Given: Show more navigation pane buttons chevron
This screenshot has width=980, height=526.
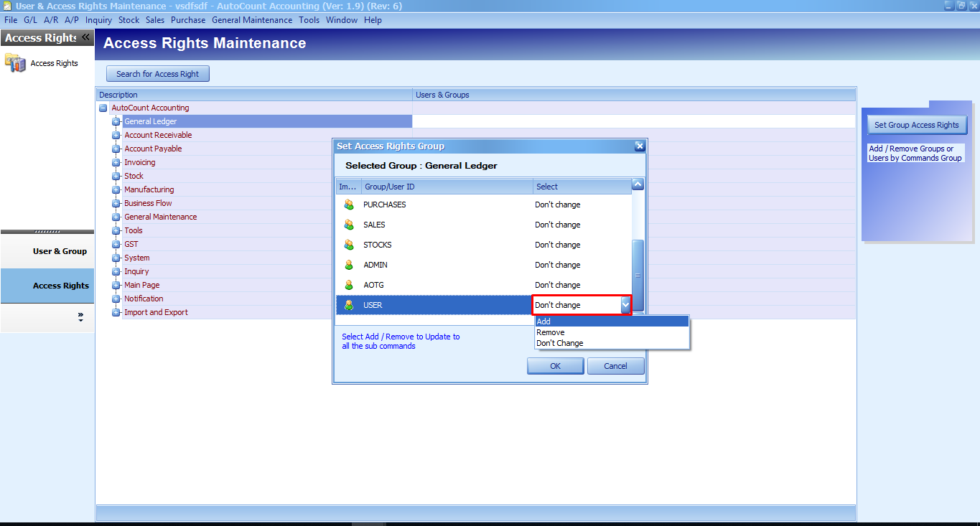Looking at the screenshot, I should pyautogui.click(x=80, y=316).
